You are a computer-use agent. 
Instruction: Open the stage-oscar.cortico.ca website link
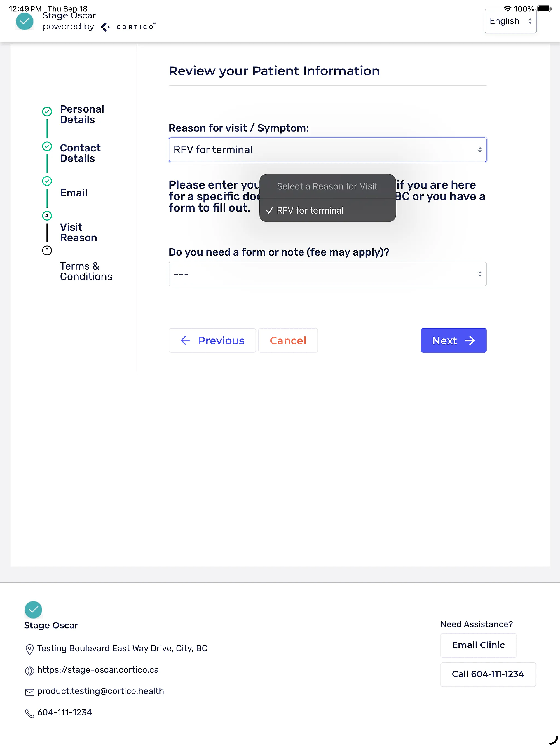[x=98, y=670]
